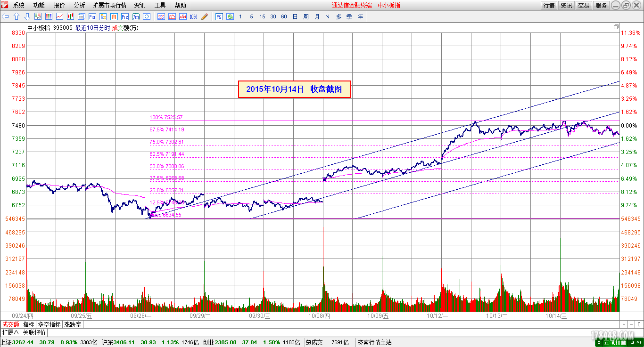Select the 5-minute period
Screen dimensions: 644x347
pyautogui.click(x=251, y=16)
